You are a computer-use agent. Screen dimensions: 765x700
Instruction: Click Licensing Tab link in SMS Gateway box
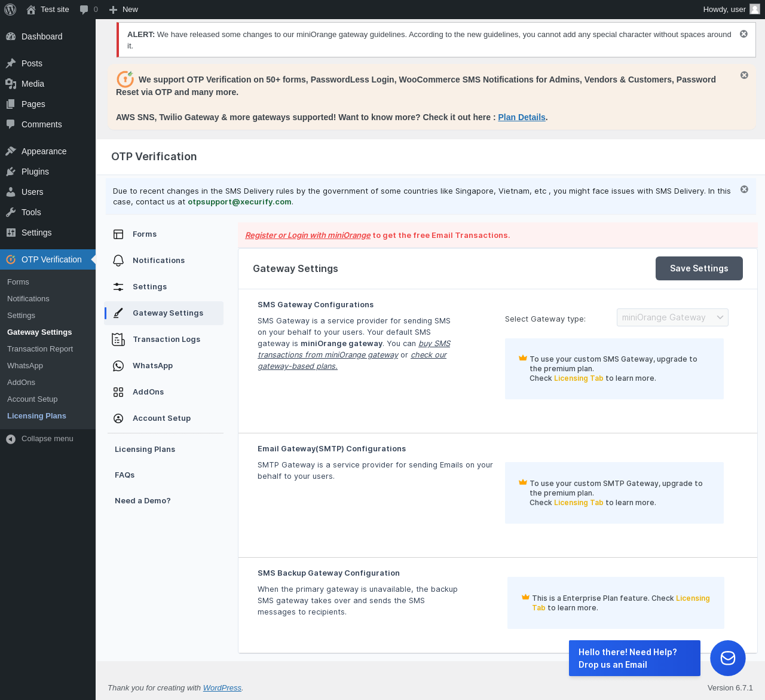click(x=579, y=378)
